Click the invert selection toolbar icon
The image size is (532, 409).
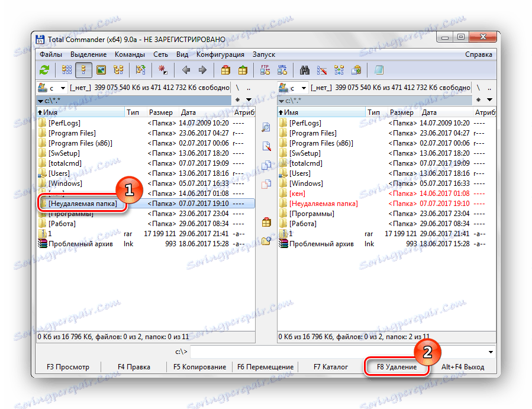[x=140, y=70]
